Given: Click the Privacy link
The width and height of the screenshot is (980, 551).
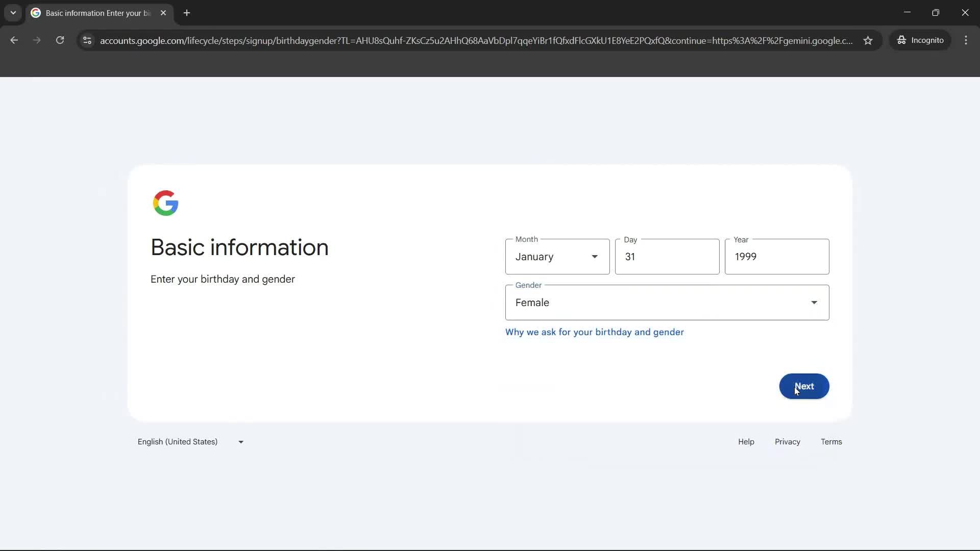Looking at the screenshot, I should click(x=787, y=442).
